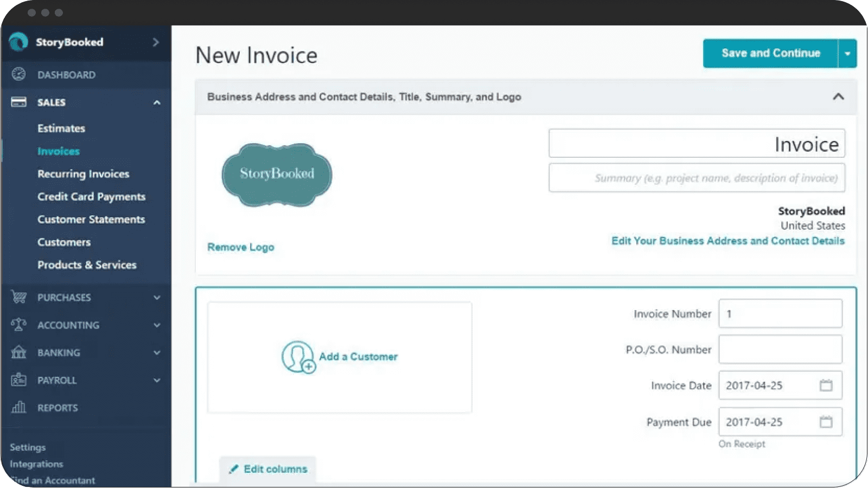Click the P.O./S.O. Number field
The width and height of the screenshot is (868, 488).
(781, 349)
